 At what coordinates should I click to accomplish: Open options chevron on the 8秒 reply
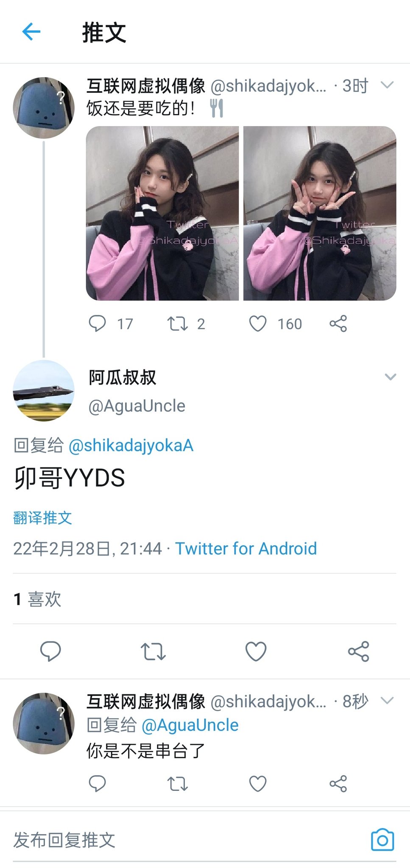point(387,701)
